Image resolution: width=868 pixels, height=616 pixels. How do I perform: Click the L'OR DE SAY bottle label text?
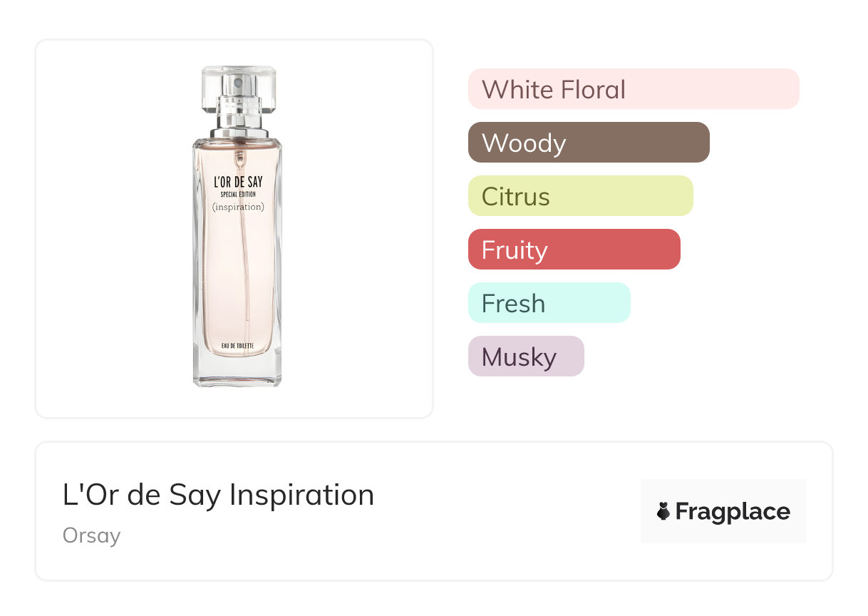pyautogui.click(x=238, y=183)
